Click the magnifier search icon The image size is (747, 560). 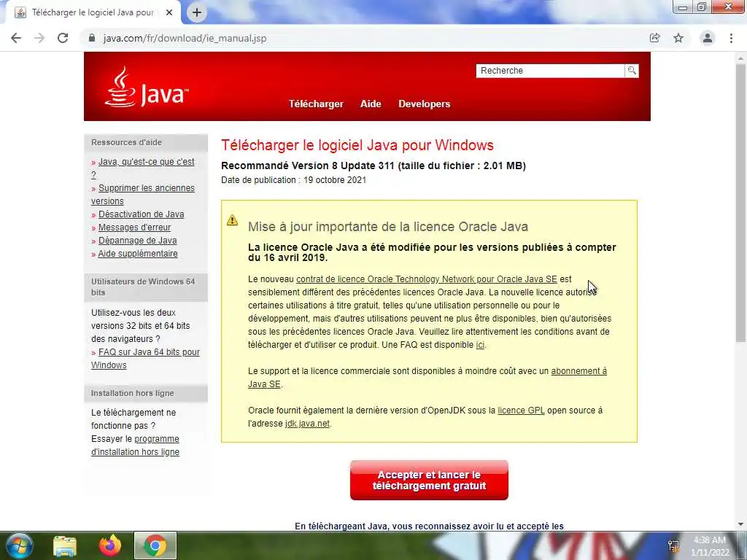(x=632, y=71)
